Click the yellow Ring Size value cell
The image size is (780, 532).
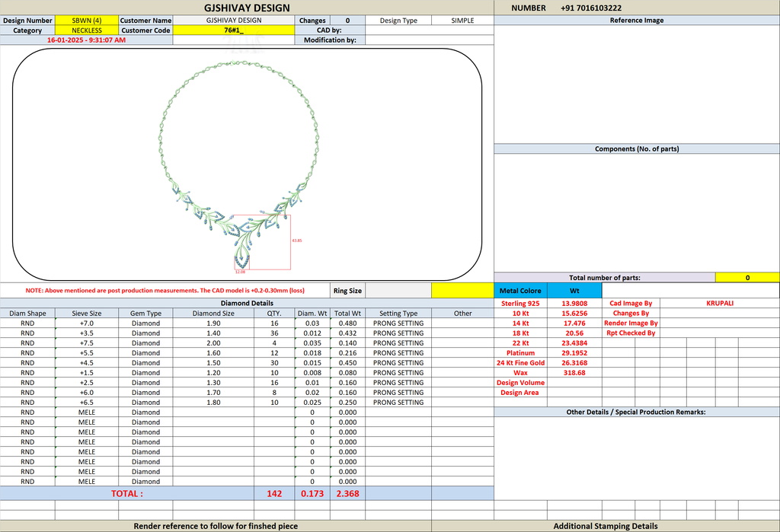[x=462, y=291]
